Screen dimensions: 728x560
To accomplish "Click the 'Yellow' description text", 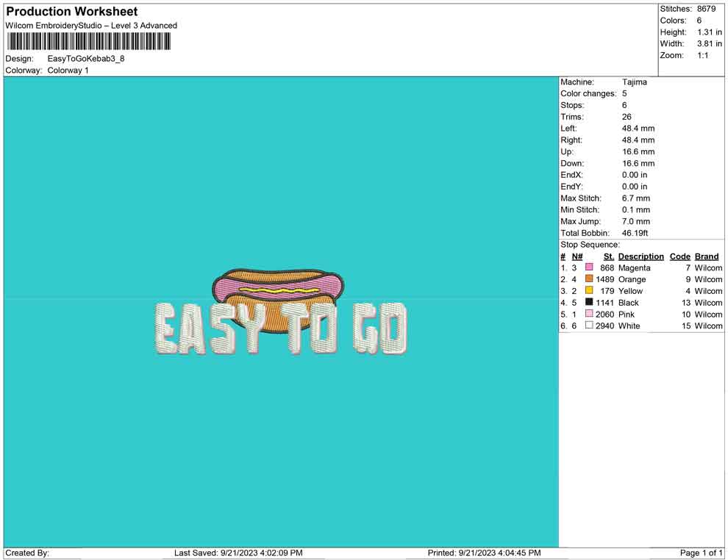I will [630, 291].
